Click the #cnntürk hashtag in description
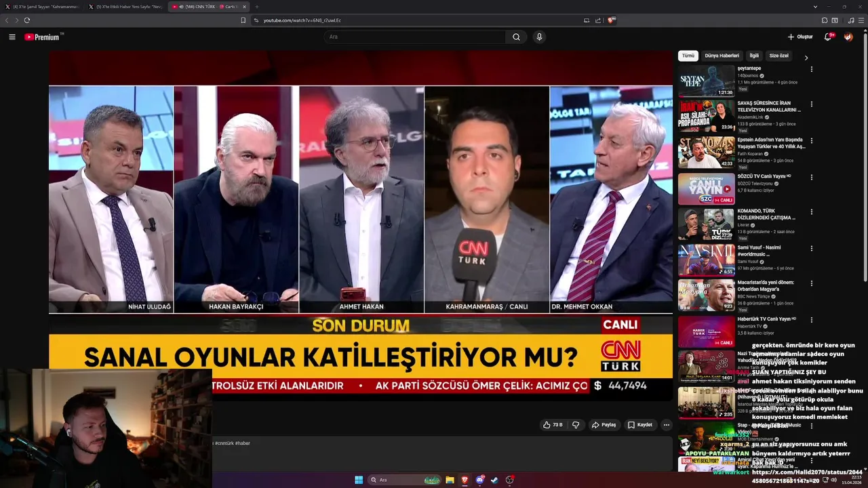Viewport: 868px width, 488px height. (x=224, y=443)
